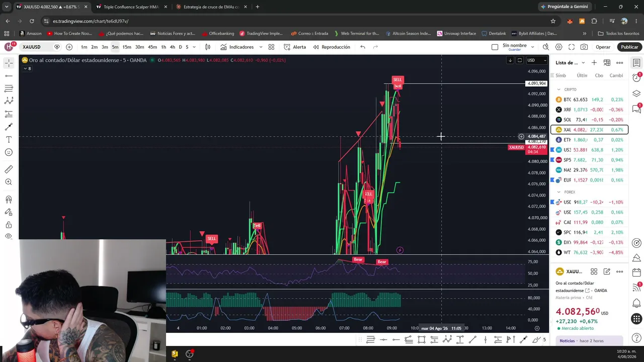Select the text annotation tool

point(9,139)
